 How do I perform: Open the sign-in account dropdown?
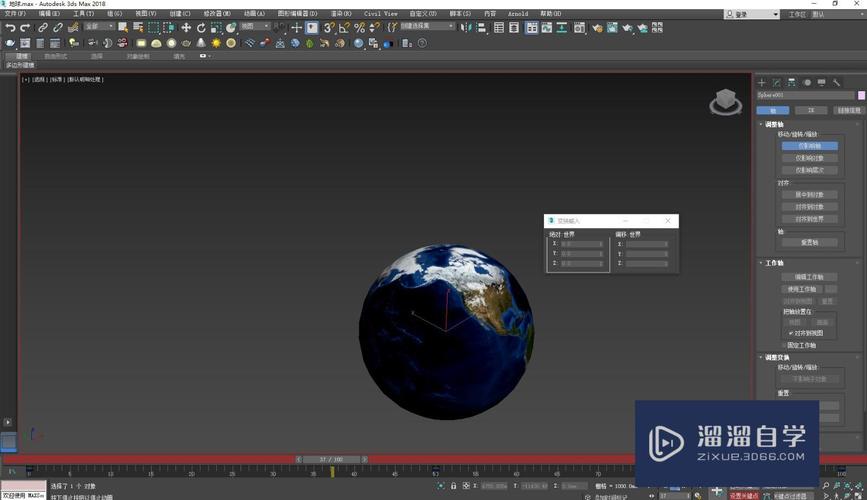click(751, 14)
